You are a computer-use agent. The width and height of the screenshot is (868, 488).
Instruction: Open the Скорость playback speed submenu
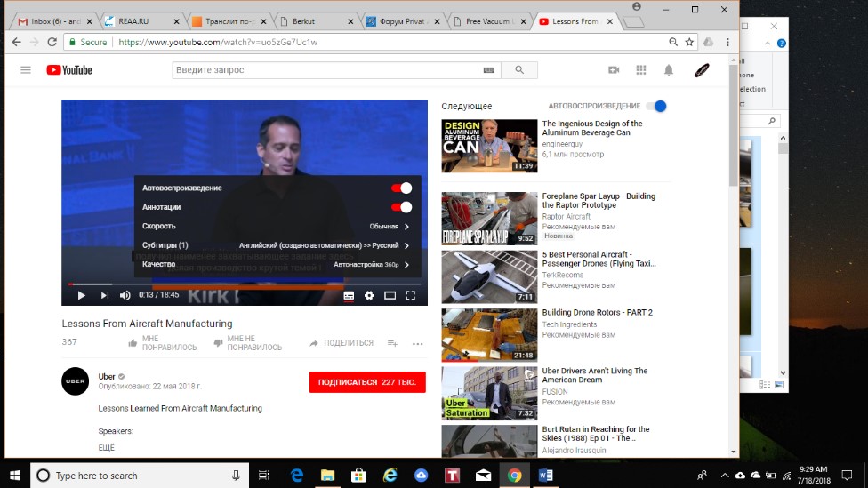(275, 227)
